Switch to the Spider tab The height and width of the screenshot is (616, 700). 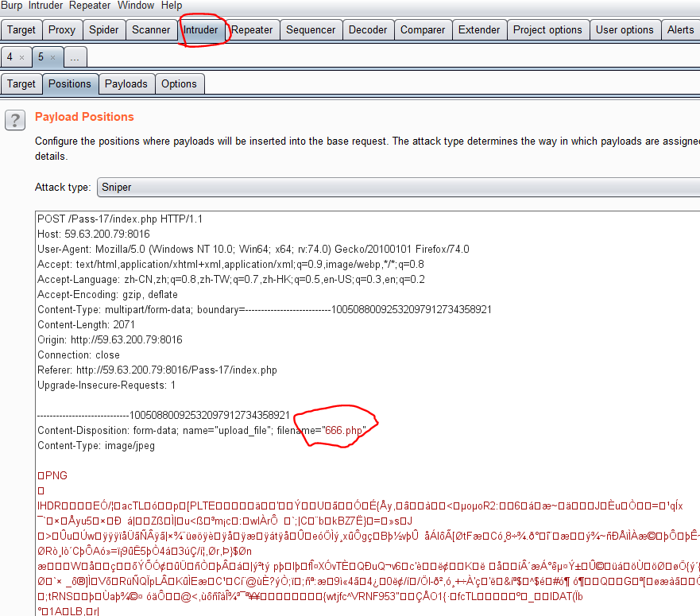tap(104, 30)
